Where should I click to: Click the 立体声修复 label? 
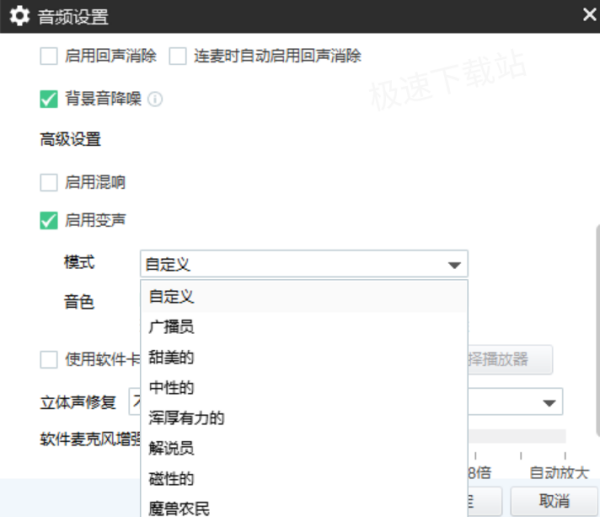78,402
